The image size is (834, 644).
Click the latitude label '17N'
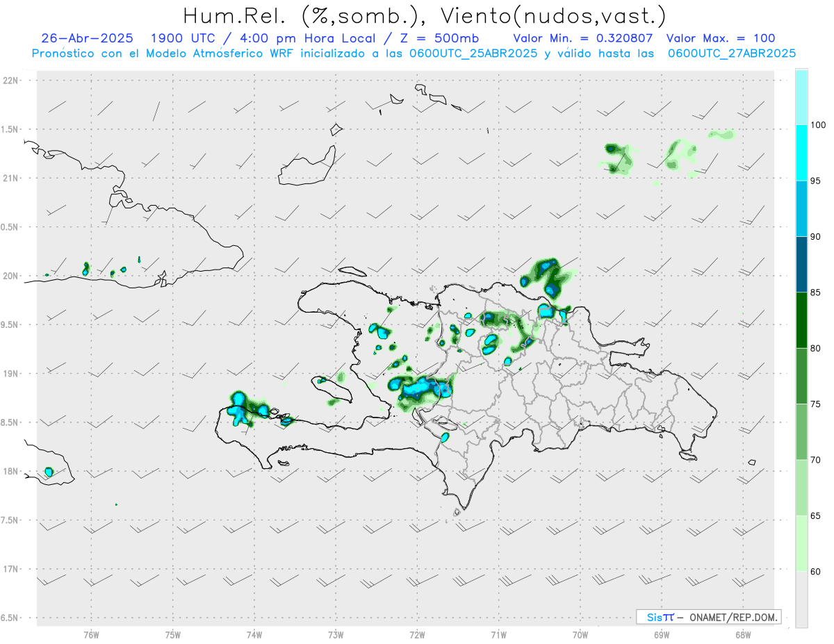point(10,569)
